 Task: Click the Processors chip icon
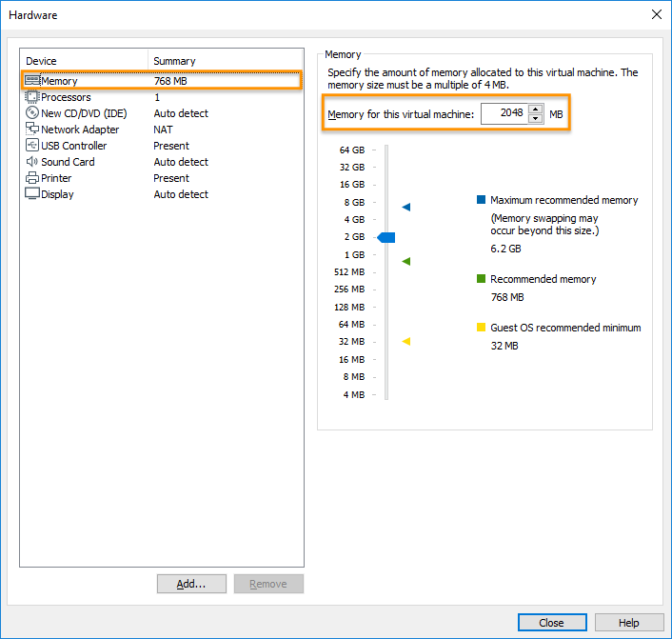31,97
